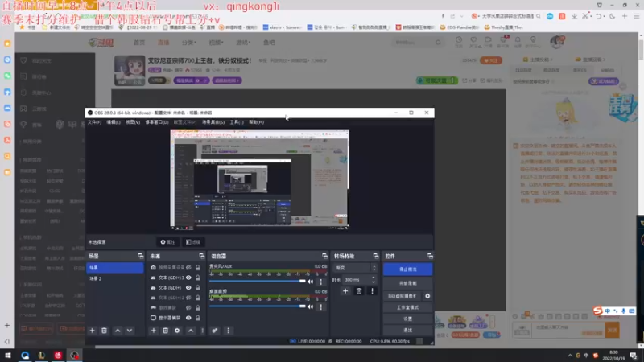Open source properties (属性) button
The width and height of the screenshot is (644, 362).
click(167, 242)
